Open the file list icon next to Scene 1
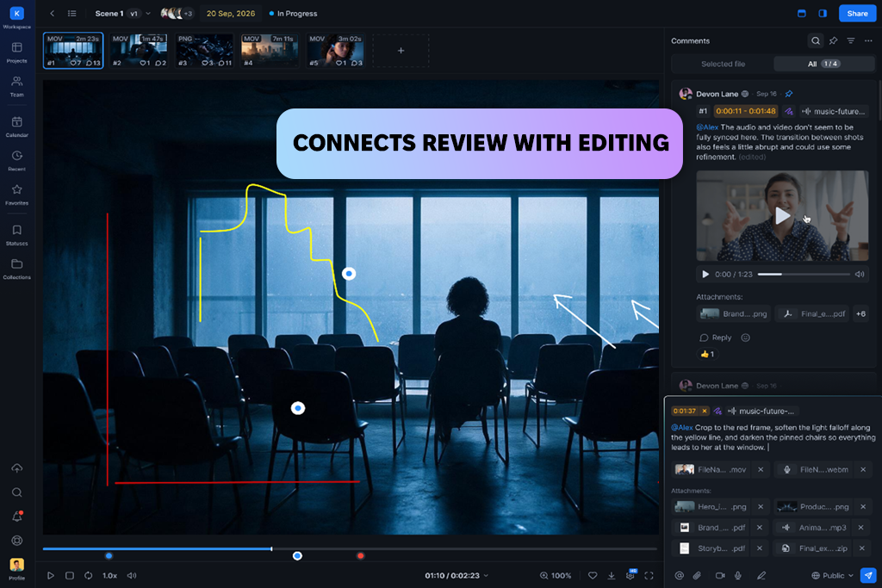Screen dimensions: 882x588 (x=72, y=14)
